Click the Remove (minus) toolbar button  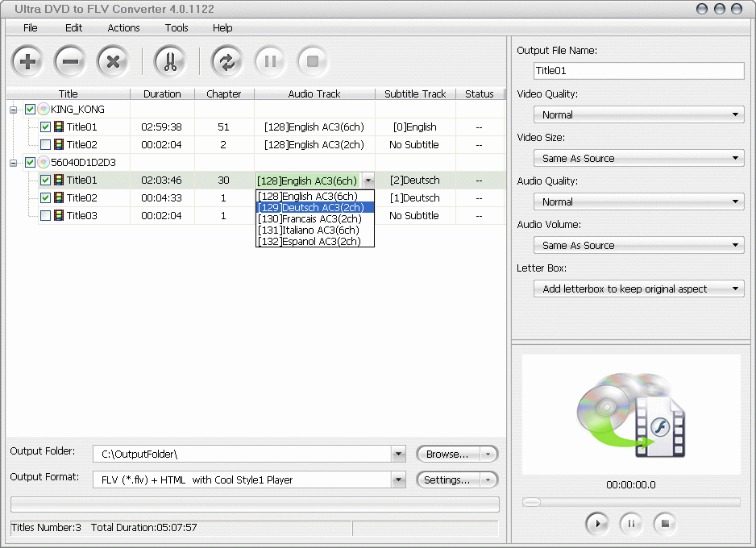pos(70,61)
